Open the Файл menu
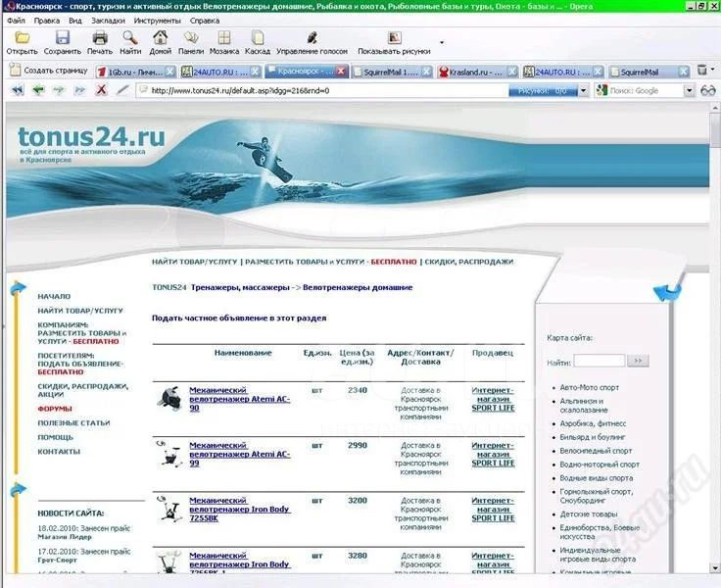Image resolution: width=721 pixels, height=588 pixels. [16, 21]
